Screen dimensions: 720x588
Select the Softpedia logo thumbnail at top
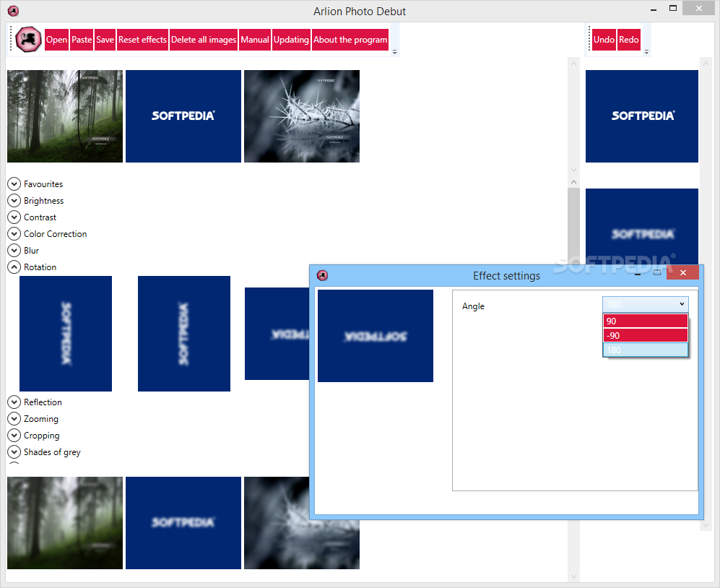coord(183,116)
